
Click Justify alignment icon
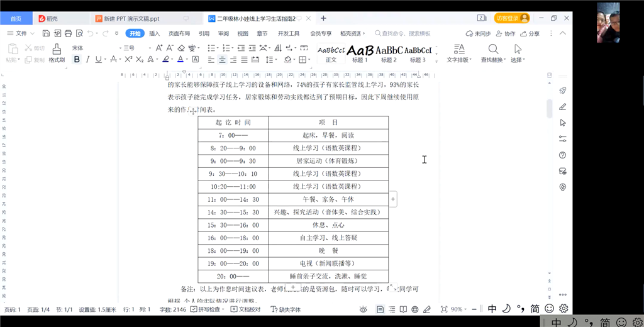(x=245, y=60)
